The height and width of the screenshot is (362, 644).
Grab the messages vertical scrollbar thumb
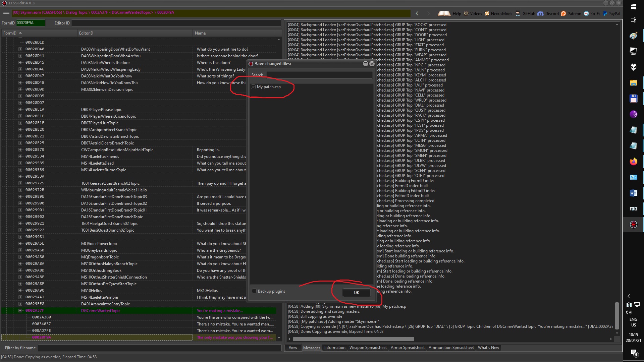[x=617, y=316]
